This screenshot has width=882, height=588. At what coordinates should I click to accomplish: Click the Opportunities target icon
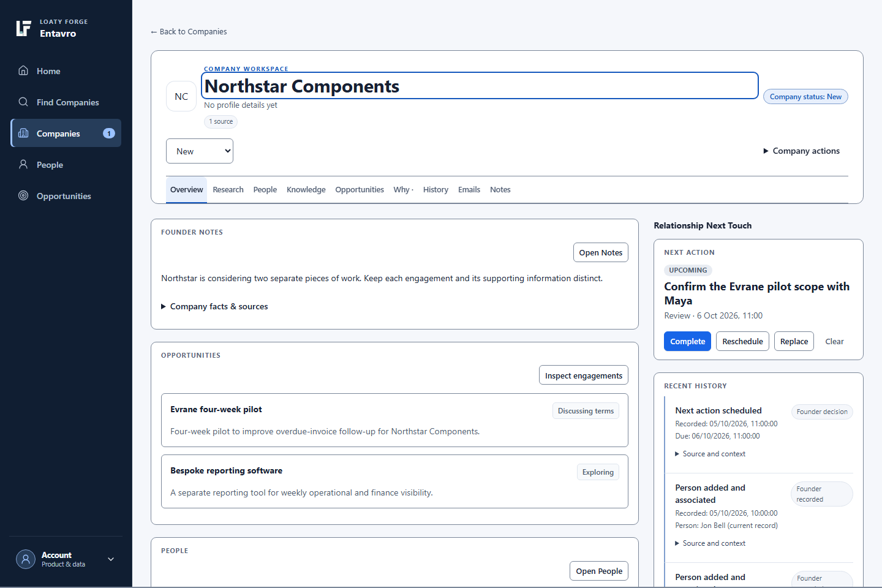23,195
